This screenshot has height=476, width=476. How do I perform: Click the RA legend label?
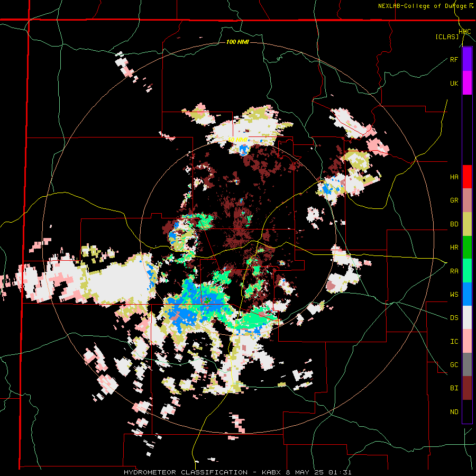pos(454,271)
